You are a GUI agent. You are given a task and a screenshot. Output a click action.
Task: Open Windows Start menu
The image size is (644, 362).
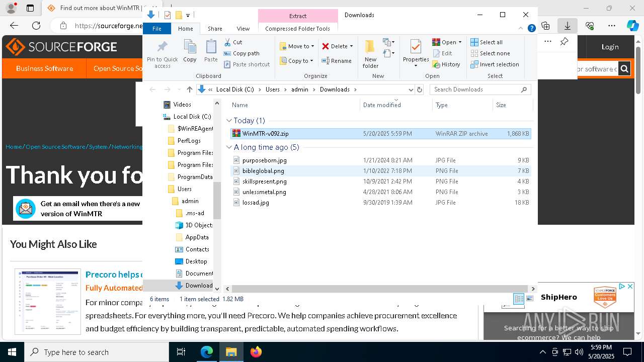[12, 352]
